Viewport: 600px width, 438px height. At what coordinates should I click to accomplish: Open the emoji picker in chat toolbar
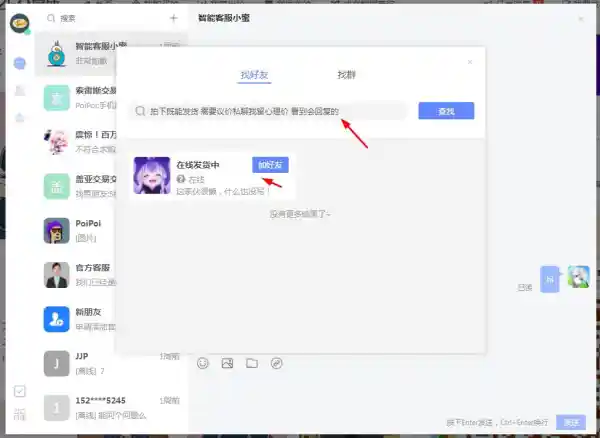click(x=203, y=363)
